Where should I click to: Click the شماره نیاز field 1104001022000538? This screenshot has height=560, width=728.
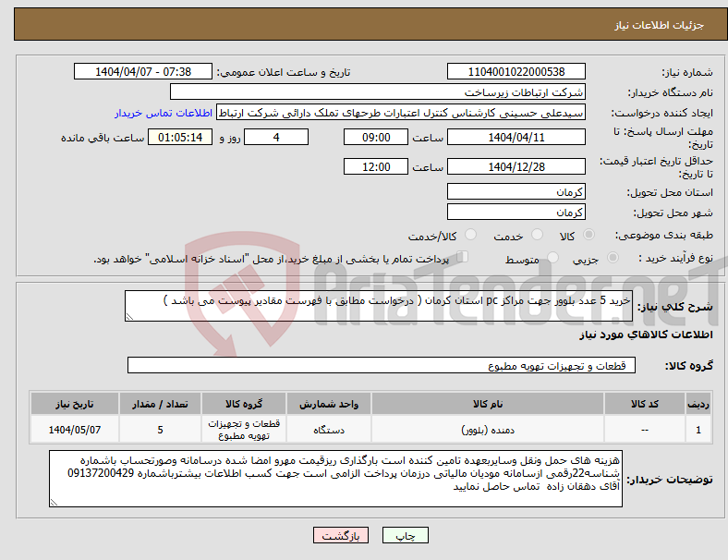(x=516, y=71)
